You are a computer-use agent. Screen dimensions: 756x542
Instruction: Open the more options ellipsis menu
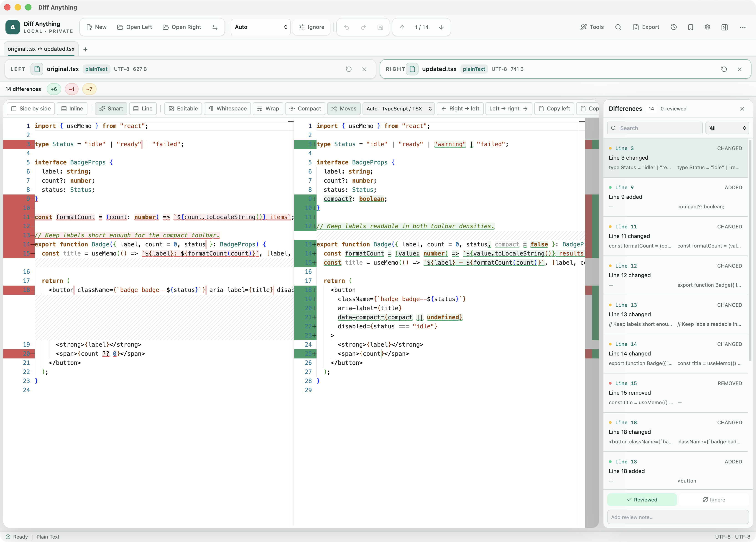tap(743, 27)
